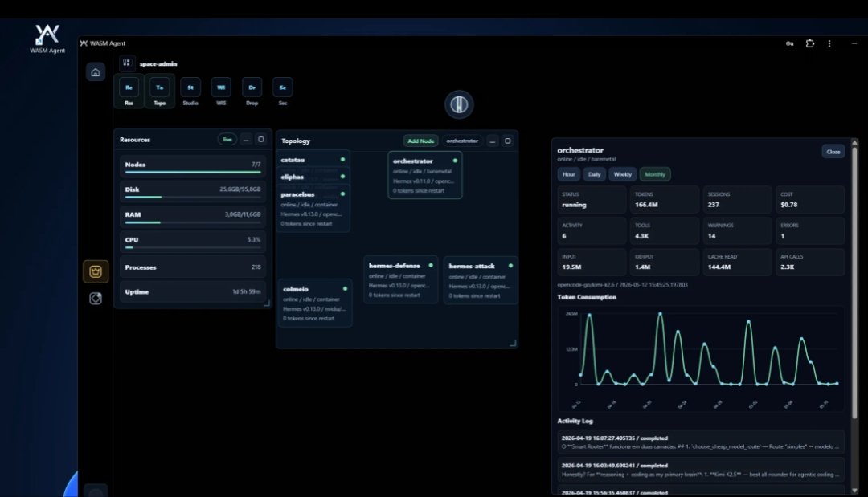868x497 pixels.
Task: Click the scrollbar down arrow in details panel
Action: point(854,491)
